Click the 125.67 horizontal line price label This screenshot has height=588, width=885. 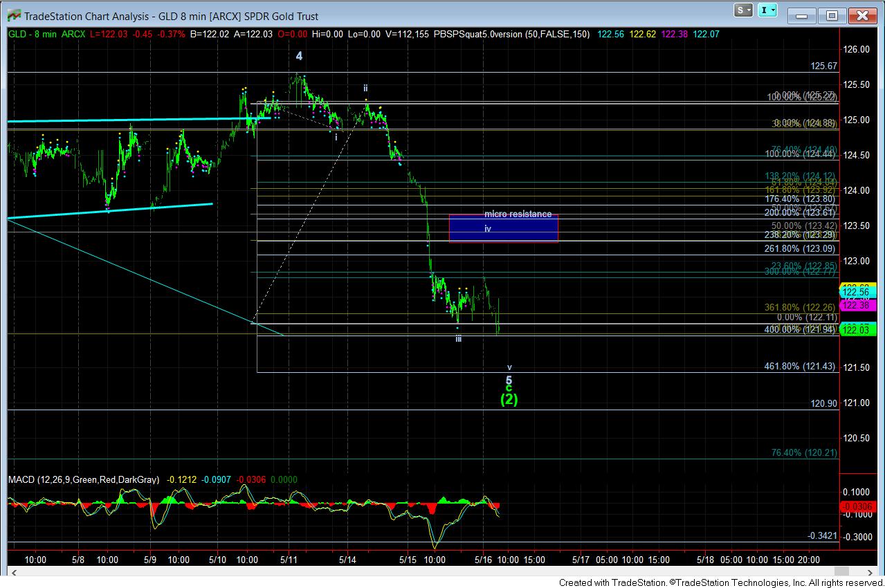point(823,66)
